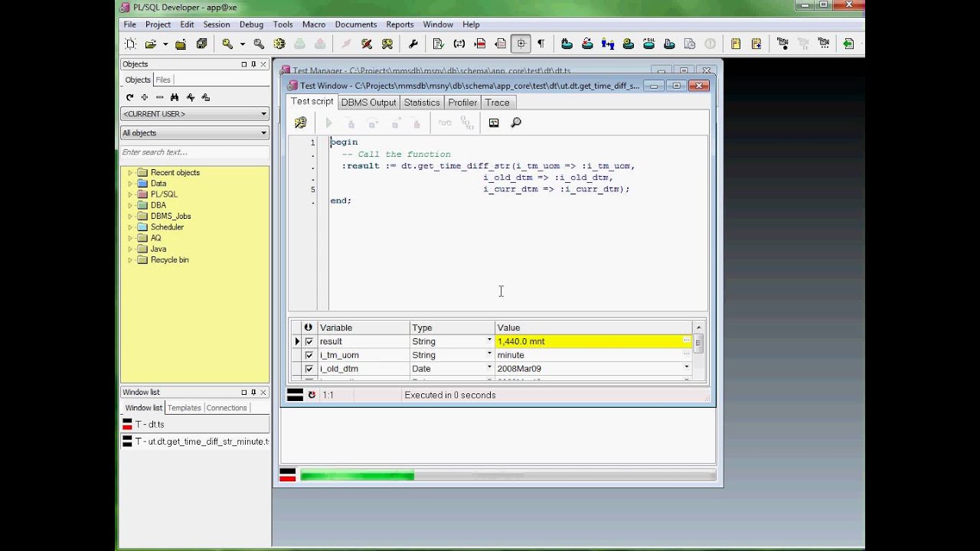Image resolution: width=980 pixels, height=551 pixels.
Task: Pin the Window list panel with pushpin icon
Action: 253,392
